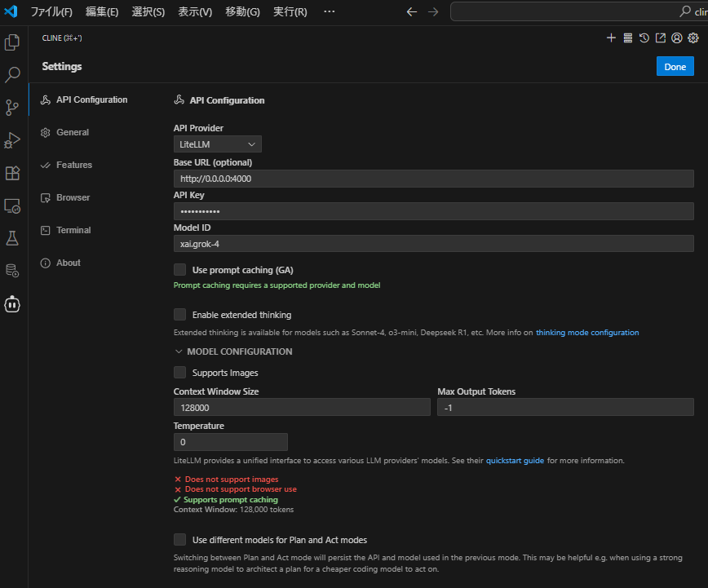708x588 pixels.
Task: Click the Context Window Size field
Action: tap(302, 407)
